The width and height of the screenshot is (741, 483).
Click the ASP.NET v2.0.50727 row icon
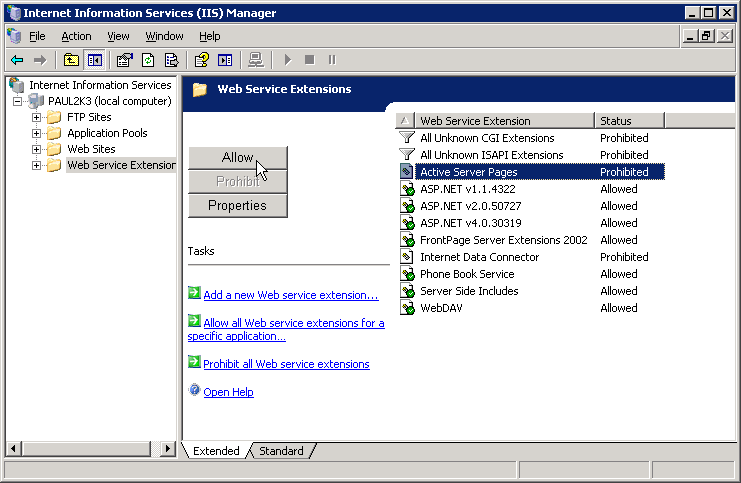(x=407, y=206)
